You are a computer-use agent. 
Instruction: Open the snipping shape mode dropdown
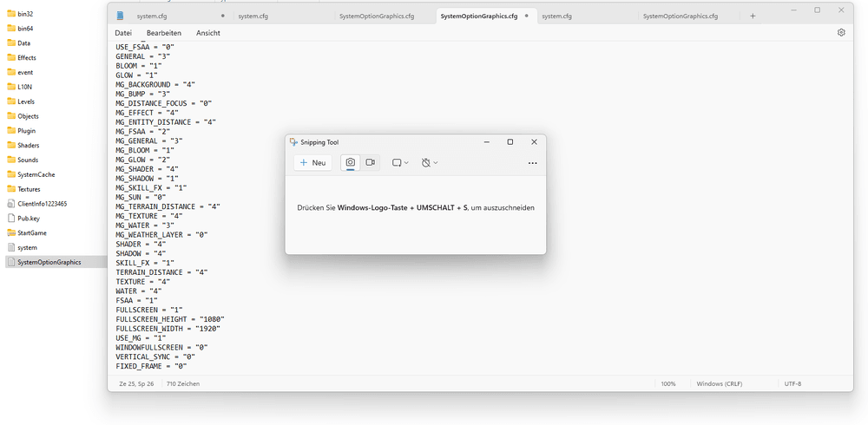(399, 162)
